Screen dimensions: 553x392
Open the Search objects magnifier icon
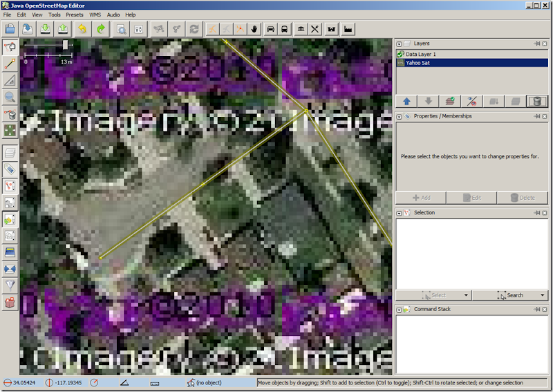pos(121,29)
